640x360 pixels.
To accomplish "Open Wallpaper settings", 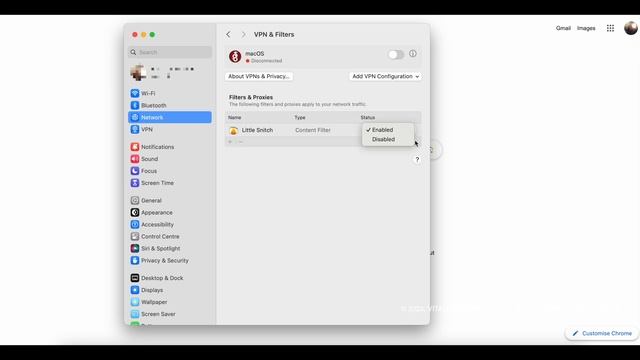I will (170, 302).
